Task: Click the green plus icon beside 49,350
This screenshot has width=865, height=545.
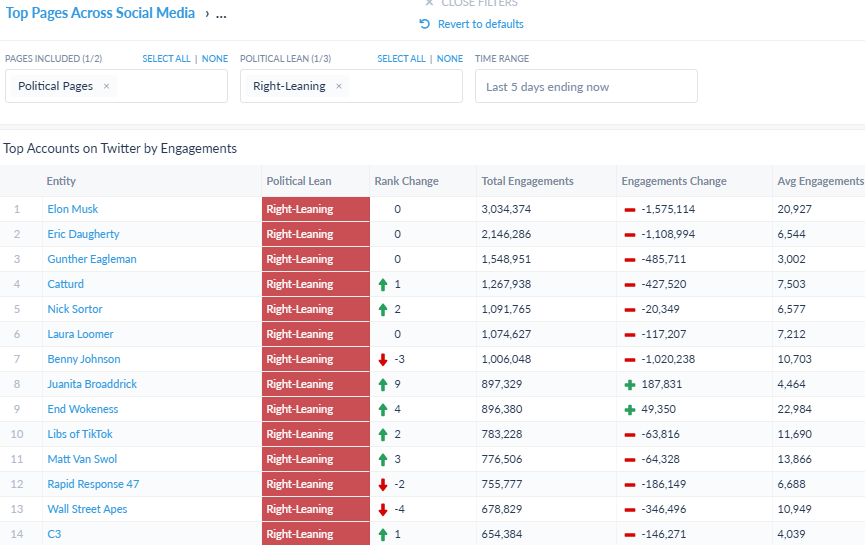Action: pyautogui.click(x=629, y=409)
